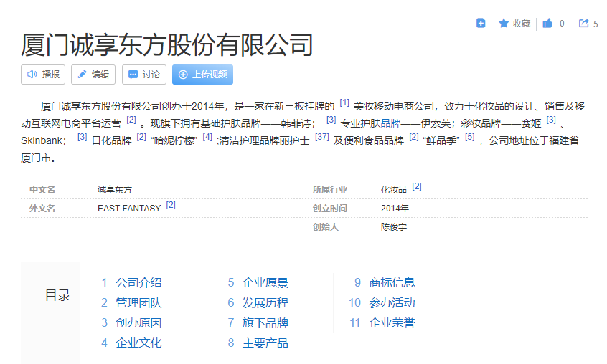Open reference [3] after 赛姬
The height and width of the screenshot is (364, 607).
(551, 120)
